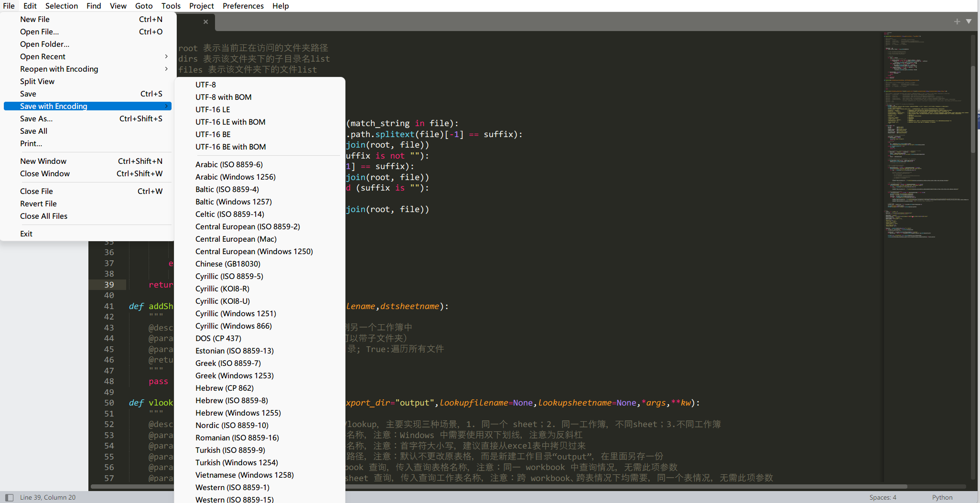The height and width of the screenshot is (503, 980).
Task: Choose Vietnamese (Windows 1258) encoding
Action: [x=259, y=475]
